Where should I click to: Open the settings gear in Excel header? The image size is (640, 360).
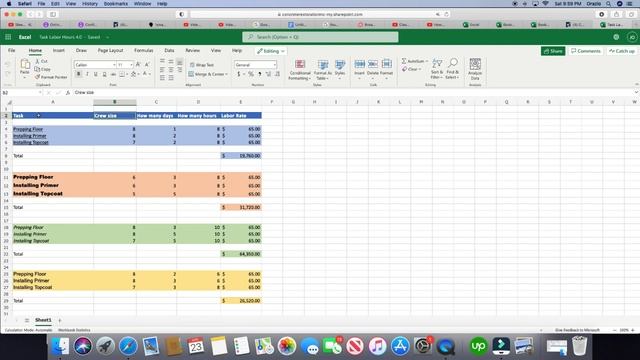click(616, 37)
